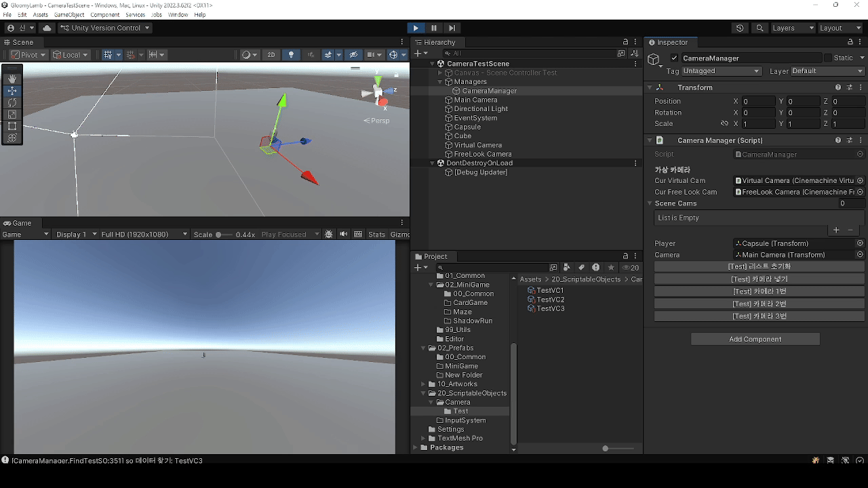Pick object for Cur Virtual Cam
Viewport: 868px width, 488px height.
(x=860, y=181)
